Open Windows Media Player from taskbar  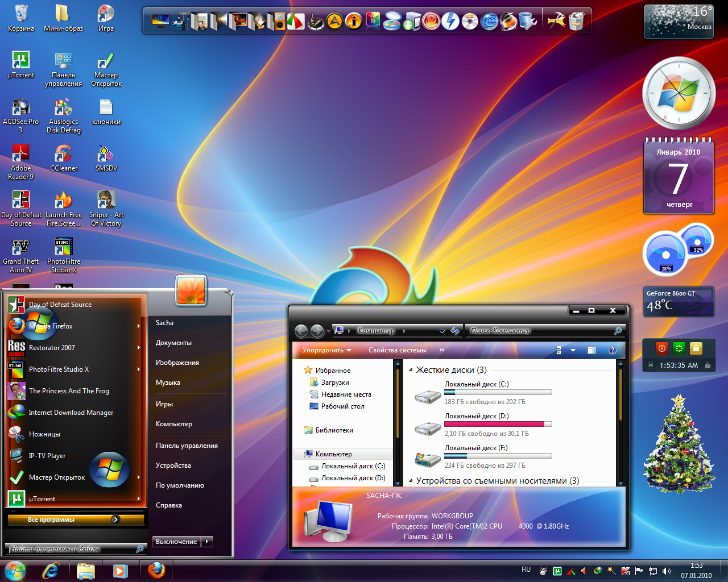120,571
